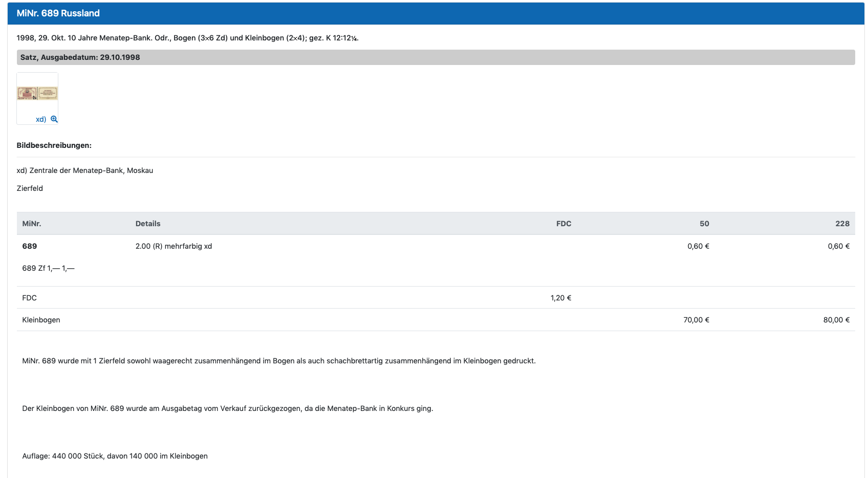Open the Menatep-Bank stamp thumbnail image
The height and width of the screenshot is (478, 868).
37,93
